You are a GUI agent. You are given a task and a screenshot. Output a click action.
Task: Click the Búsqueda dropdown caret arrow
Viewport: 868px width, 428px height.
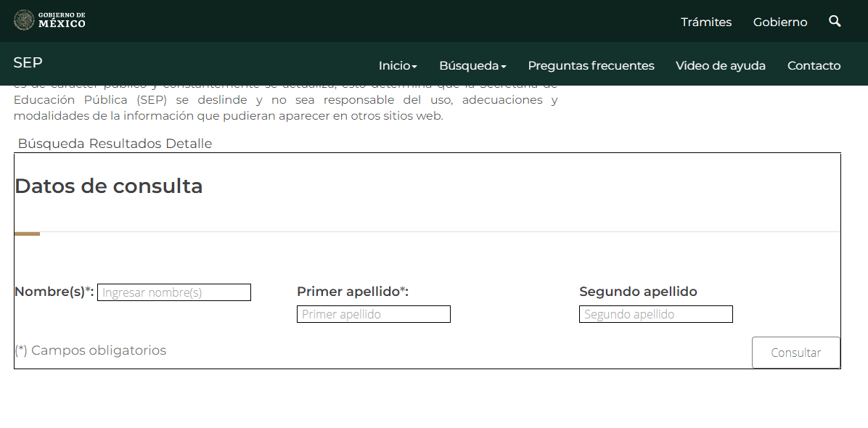click(x=503, y=67)
